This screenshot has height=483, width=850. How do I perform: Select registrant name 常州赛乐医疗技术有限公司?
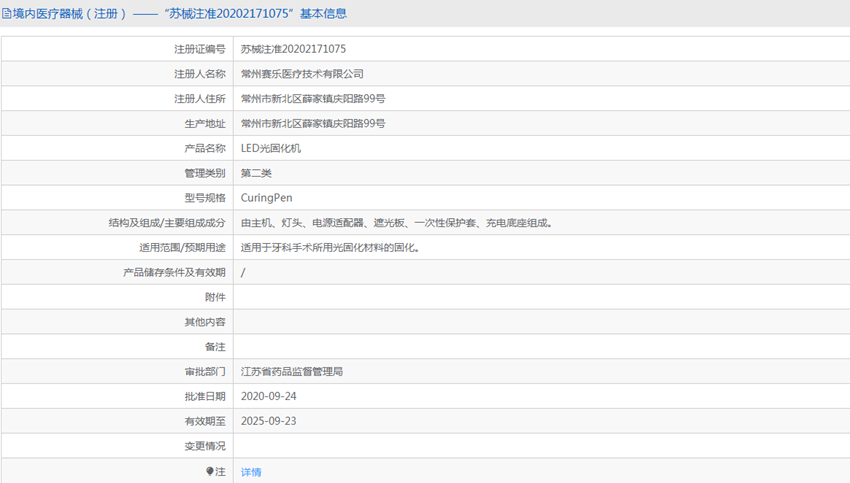pos(302,74)
